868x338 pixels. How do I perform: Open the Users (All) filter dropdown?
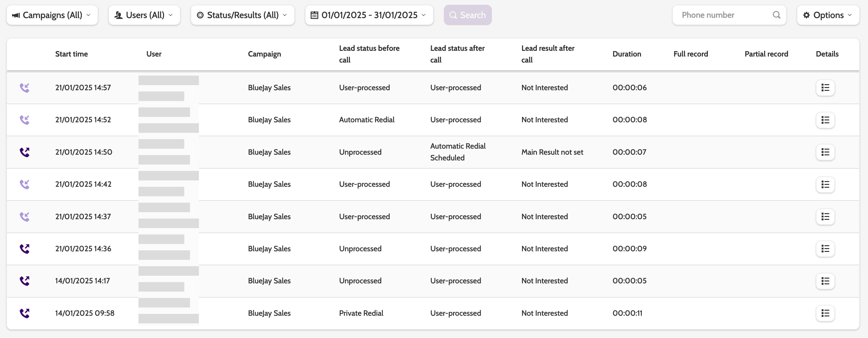coord(144,15)
